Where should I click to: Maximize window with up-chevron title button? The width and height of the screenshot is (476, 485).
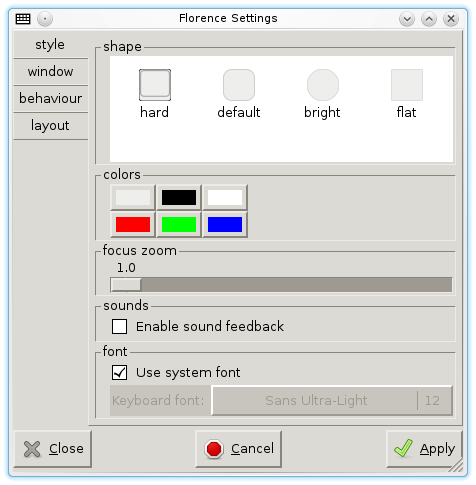click(x=429, y=19)
